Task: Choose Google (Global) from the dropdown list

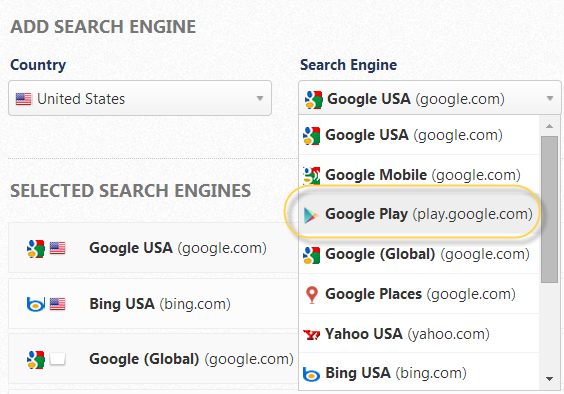Action: coord(419,254)
